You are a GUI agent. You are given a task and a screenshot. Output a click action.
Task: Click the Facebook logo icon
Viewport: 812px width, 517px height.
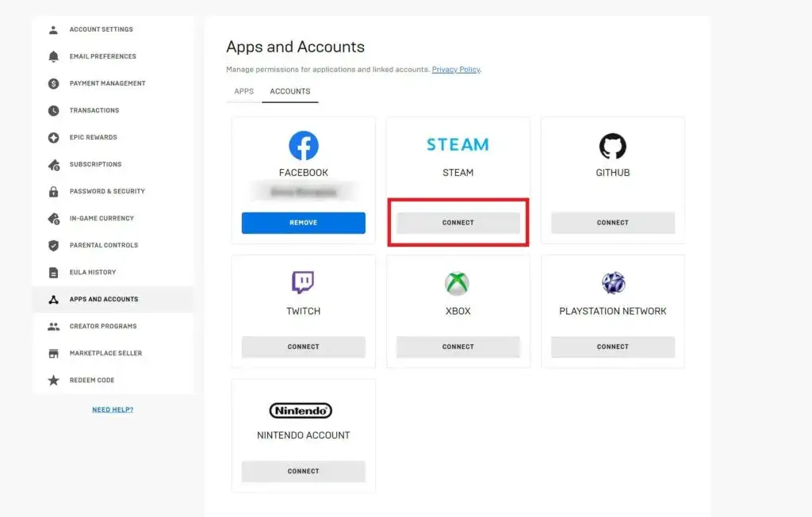[x=303, y=147]
